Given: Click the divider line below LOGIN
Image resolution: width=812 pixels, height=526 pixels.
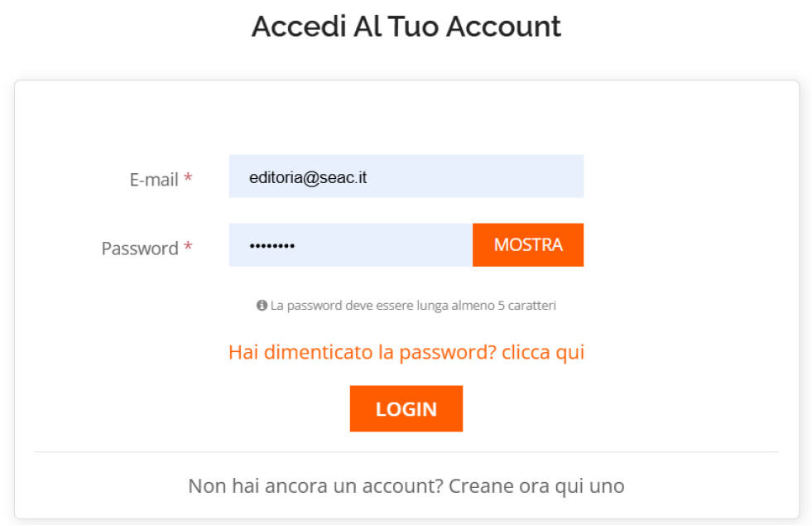Looking at the screenshot, I should pyautogui.click(x=406, y=452).
